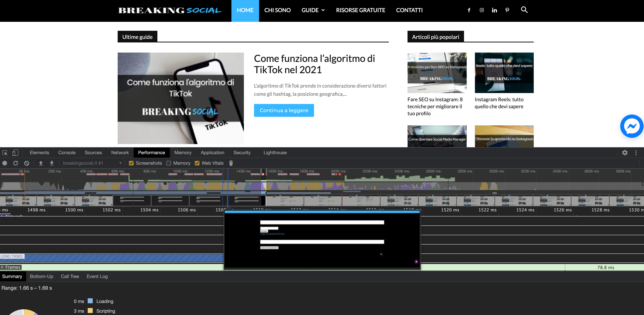
Task: Expand the Frames track
Action: 3,267
